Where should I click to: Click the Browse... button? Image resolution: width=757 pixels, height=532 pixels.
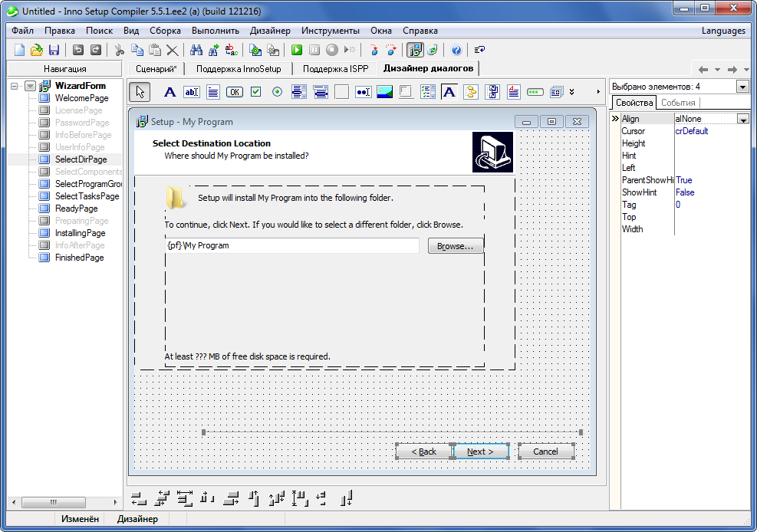[x=455, y=246]
